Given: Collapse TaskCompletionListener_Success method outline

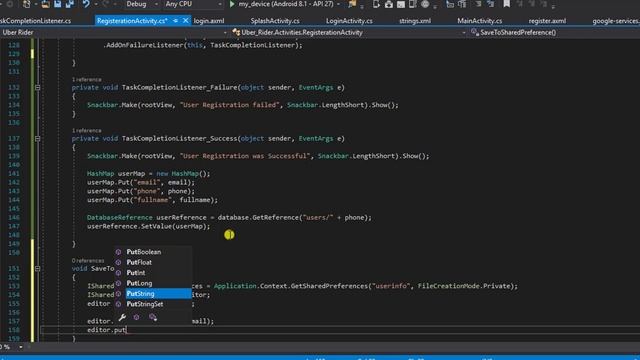Looking at the screenshot, I should [x=38, y=138].
